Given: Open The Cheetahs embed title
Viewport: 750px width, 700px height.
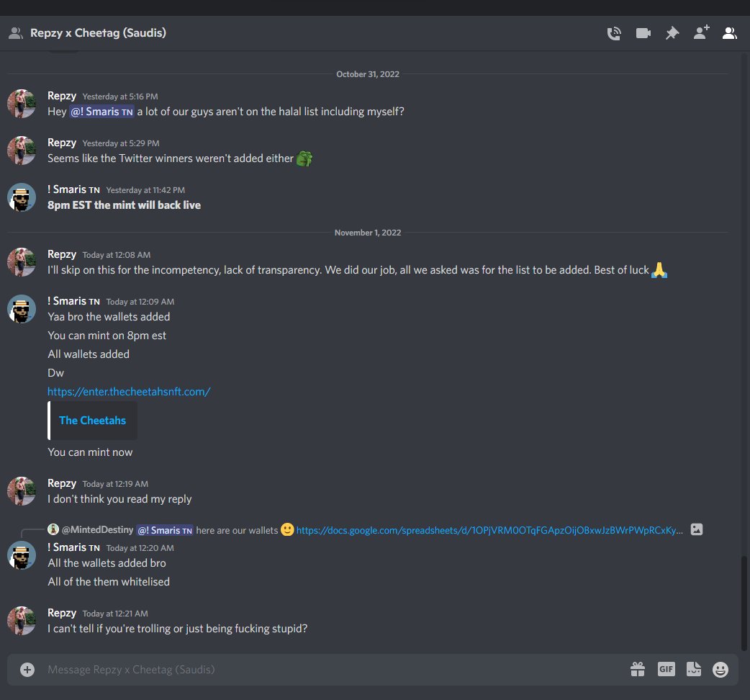Looking at the screenshot, I should (x=92, y=420).
